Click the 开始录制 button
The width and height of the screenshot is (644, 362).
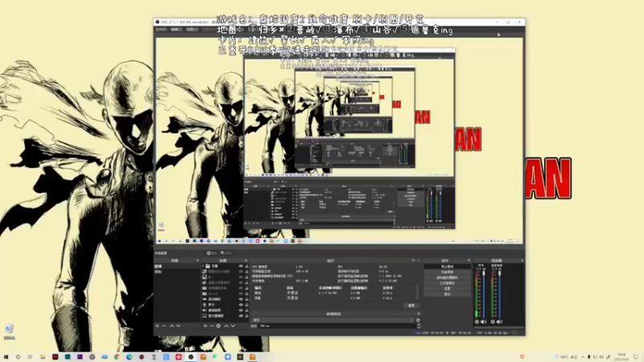click(x=448, y=272)
